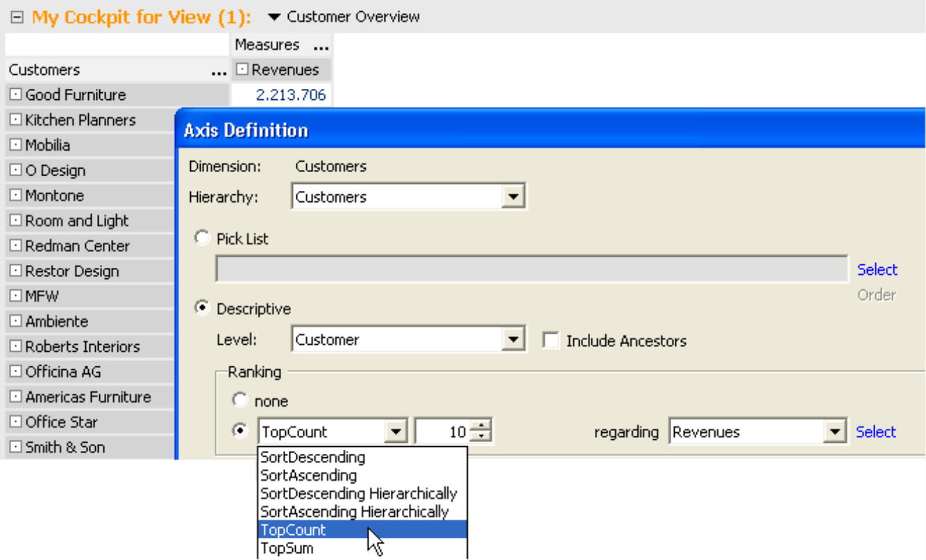
Task: Click the My Cockpit for View title
Action: coord(142,17)
